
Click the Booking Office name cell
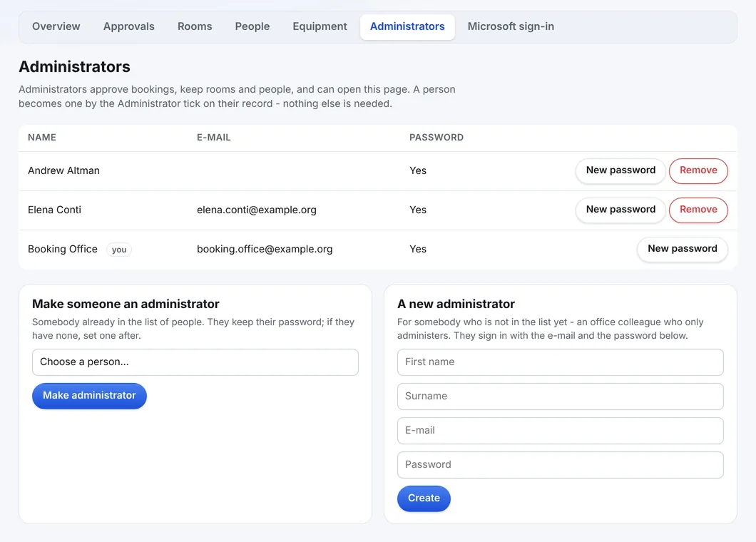[63, 249]
